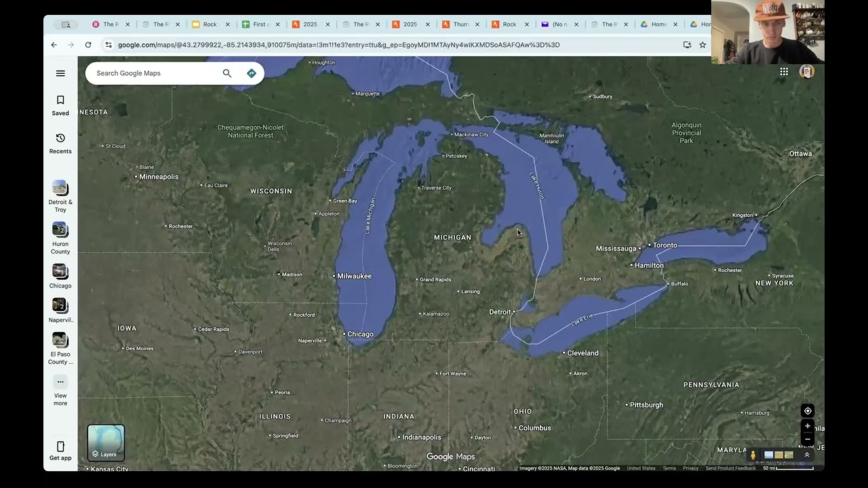The height and width of the screenshot is (488, 868).
Task: Click the Des Moines city label
Action: point(140,348)
